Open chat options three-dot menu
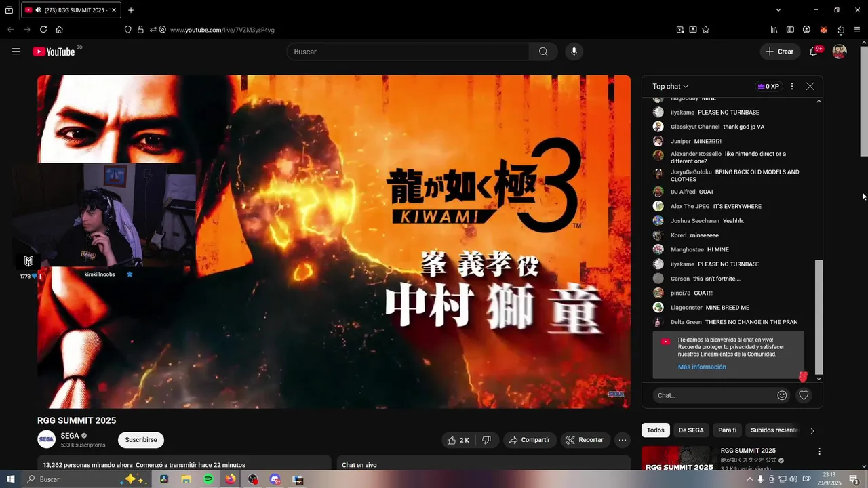Image resolution: width=868 pixels, height=488 pixels. point(791,87)
